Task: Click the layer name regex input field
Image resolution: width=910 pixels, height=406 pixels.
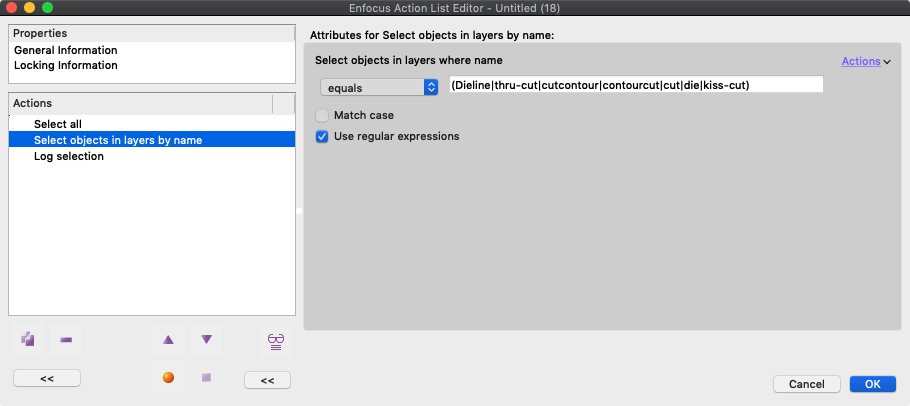Action: pos(636,85)
